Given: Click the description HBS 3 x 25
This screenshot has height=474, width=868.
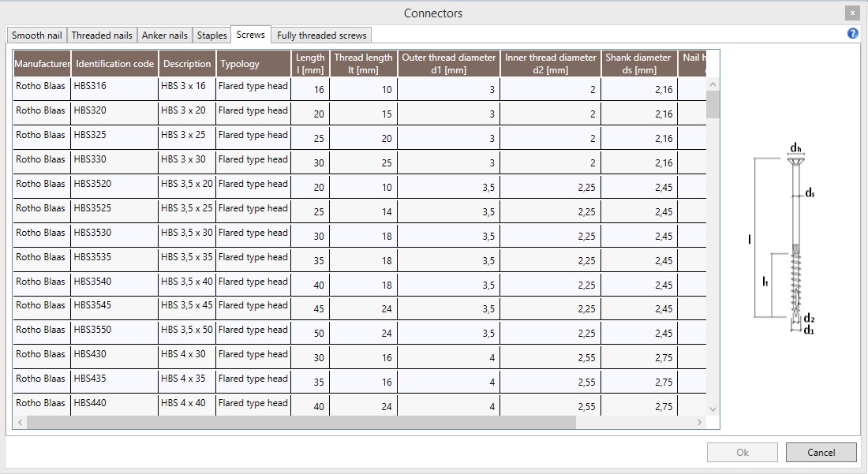Looking at the screenshot, I should (187, 137).
